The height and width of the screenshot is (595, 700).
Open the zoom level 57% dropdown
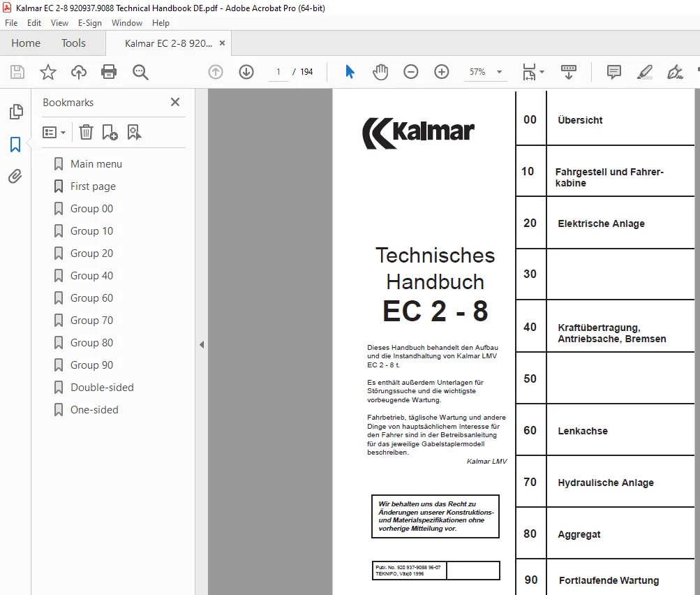[499, 72]
